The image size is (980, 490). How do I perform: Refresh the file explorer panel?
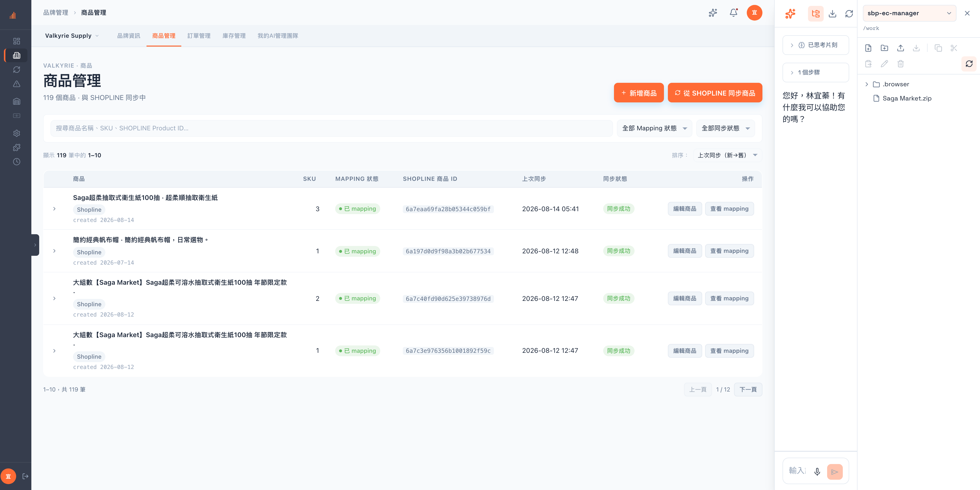pyautogui.click(x=969, y=63)
